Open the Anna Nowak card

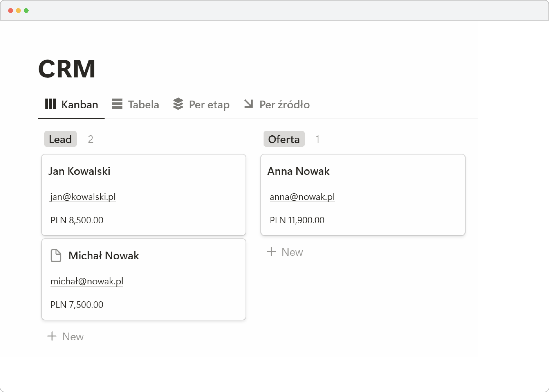click(x=298, y=171)
